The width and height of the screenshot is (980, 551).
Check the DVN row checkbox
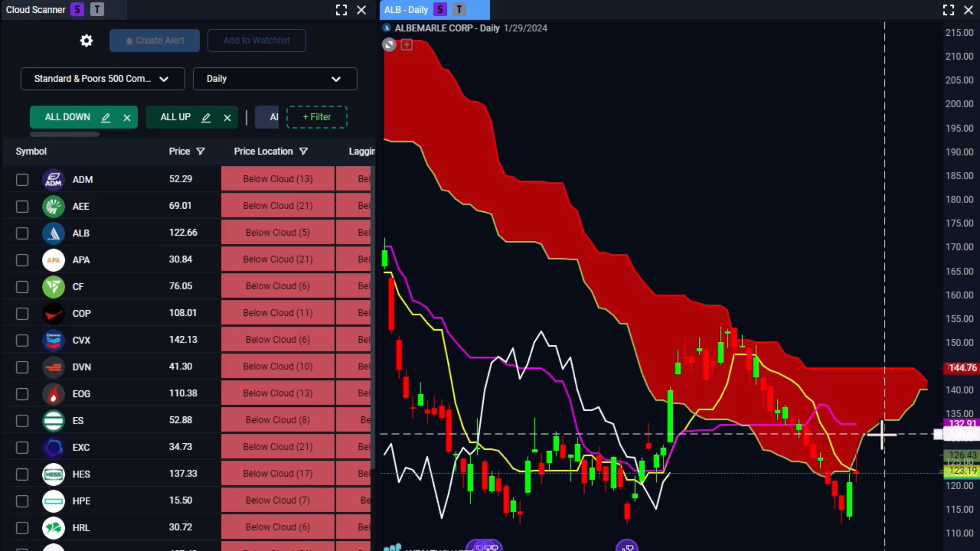[x=22, y=367]
